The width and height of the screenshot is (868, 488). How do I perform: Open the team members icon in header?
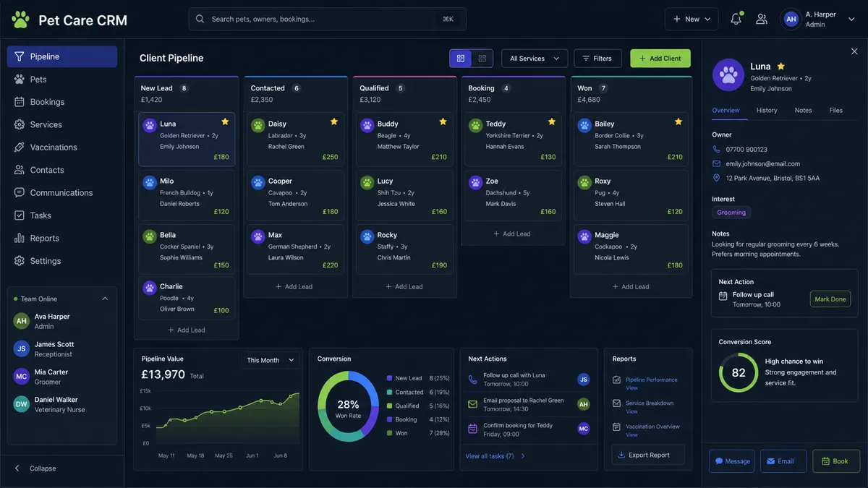[x=762, y=20]
